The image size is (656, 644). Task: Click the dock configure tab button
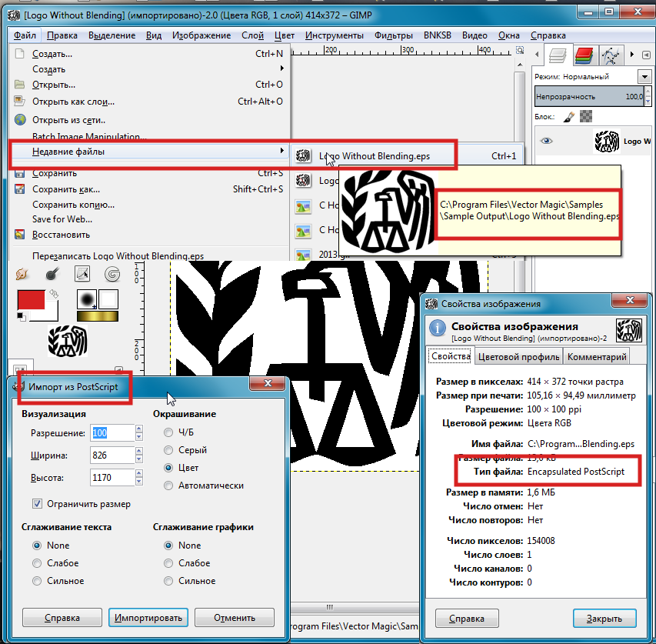pos(646,55)
